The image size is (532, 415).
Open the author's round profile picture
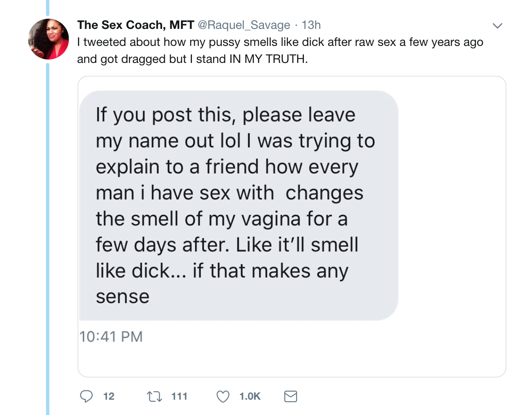[x=49, y=39]
